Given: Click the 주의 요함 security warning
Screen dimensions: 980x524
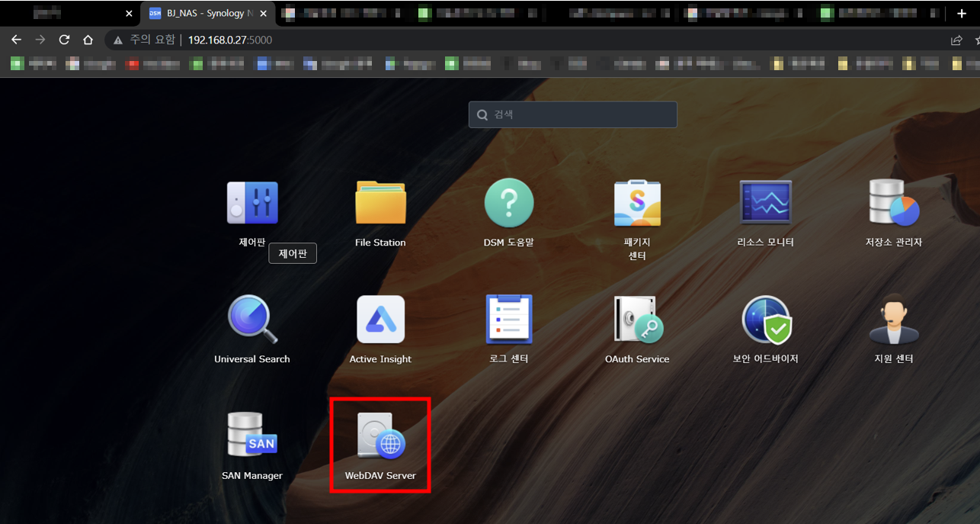Looking at the screenshot, I should pyautogui.click(x=143, y=40).
